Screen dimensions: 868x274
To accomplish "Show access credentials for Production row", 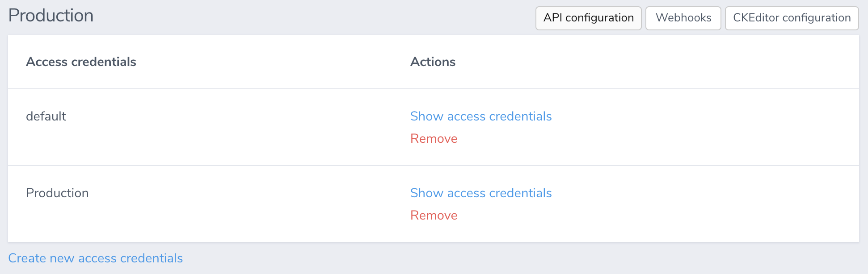I will pos(481,193).
